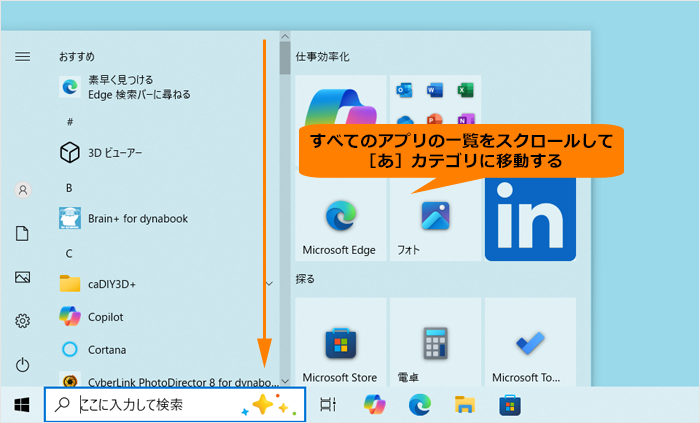This screenshot has width=700, height=423.
Task: Open File Explorer from the taskbar
Action: [465, 405]
